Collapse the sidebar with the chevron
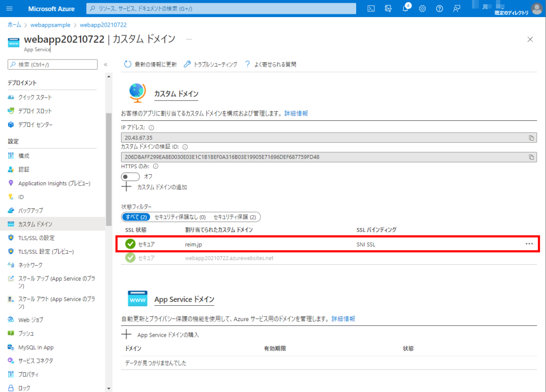Viewport: 546px width, 392px height. pos(106,64)
